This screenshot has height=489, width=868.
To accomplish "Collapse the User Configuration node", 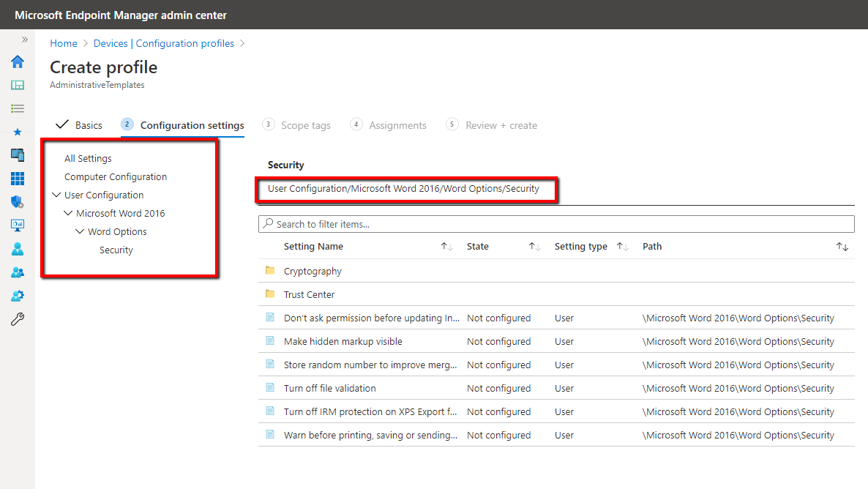I will tap(56, 195).
